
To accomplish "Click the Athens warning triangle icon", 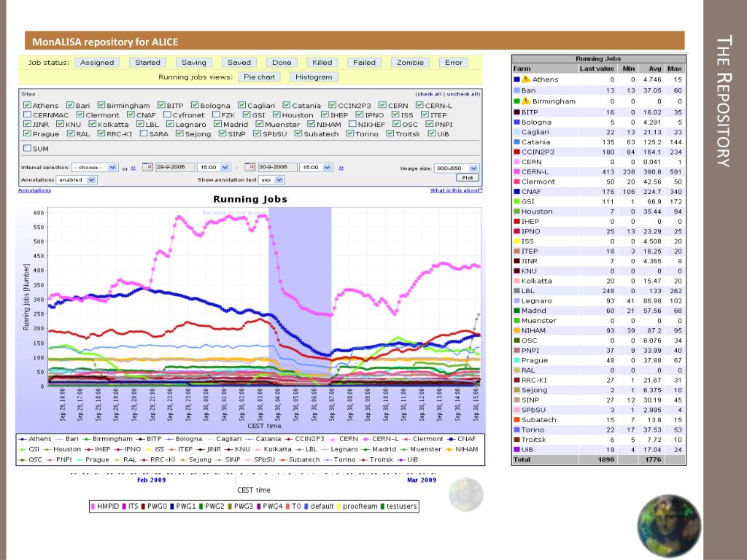I will (x=526, y=79).
